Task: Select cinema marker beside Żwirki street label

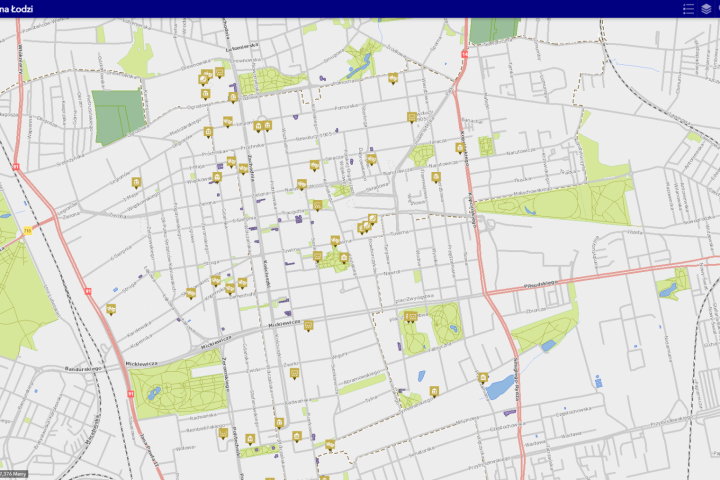Action: point(295,374)
